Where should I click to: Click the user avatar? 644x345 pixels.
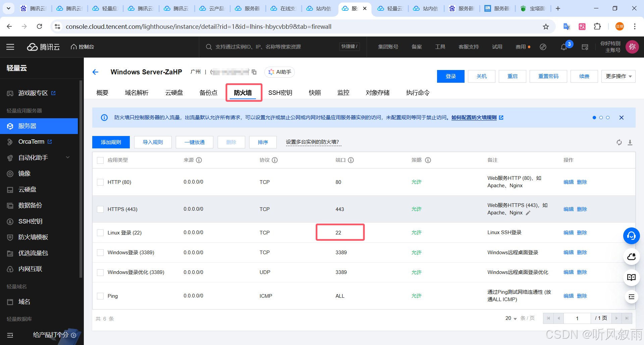pos(632,47)
